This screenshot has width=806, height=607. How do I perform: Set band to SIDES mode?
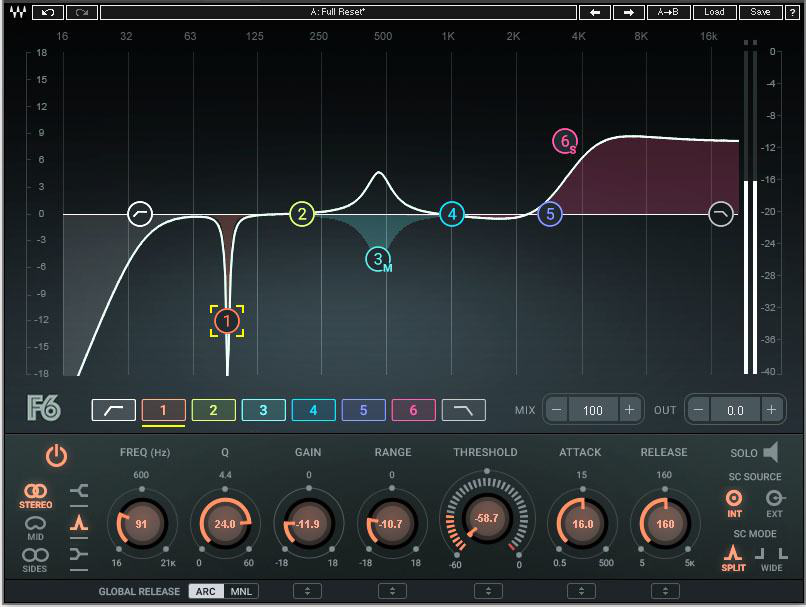pos(35,560)
